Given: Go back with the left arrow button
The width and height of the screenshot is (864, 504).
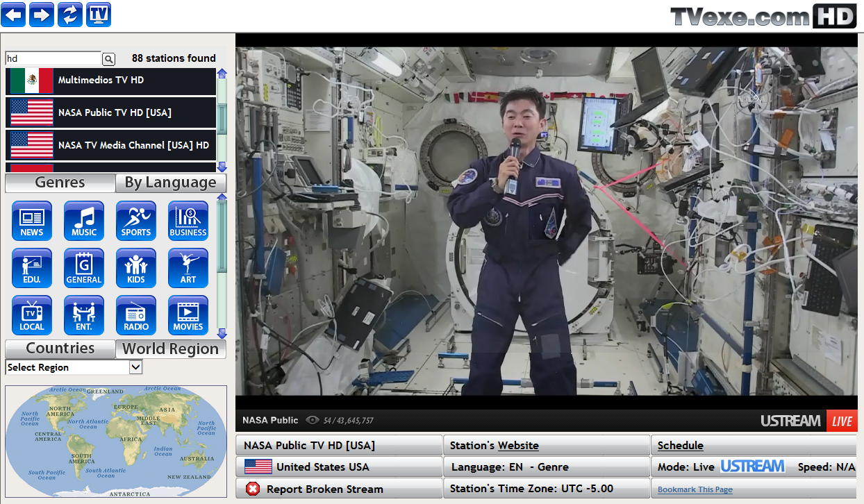Looking at the screenshot, I should 13,15.
